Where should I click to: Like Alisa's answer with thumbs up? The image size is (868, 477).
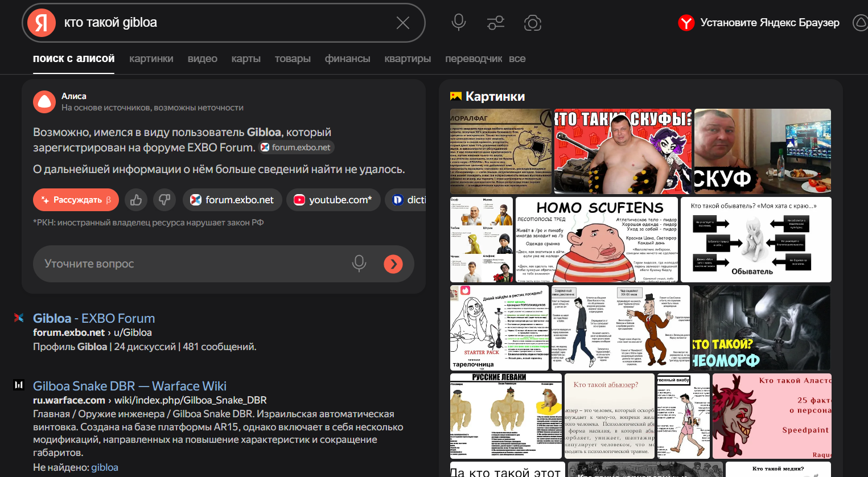click(x=136, y=200)
